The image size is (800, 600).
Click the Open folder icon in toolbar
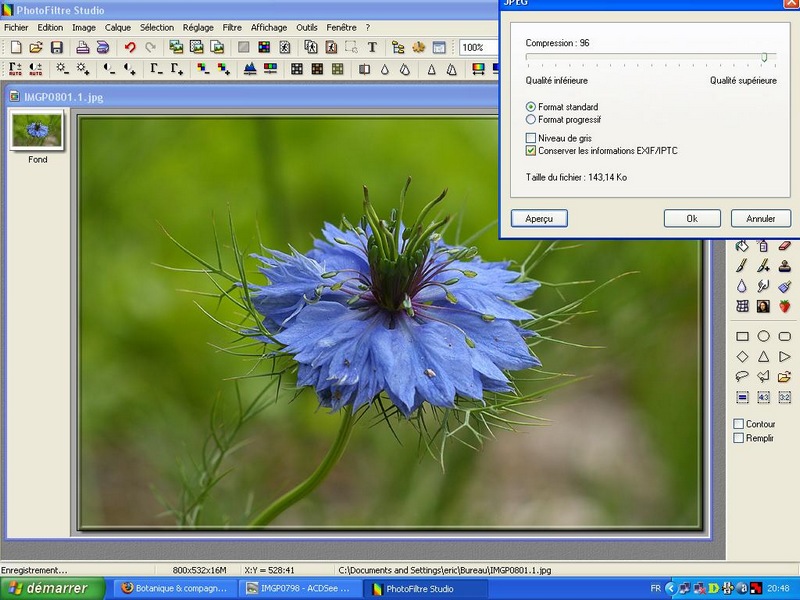(x=36, y=47)
